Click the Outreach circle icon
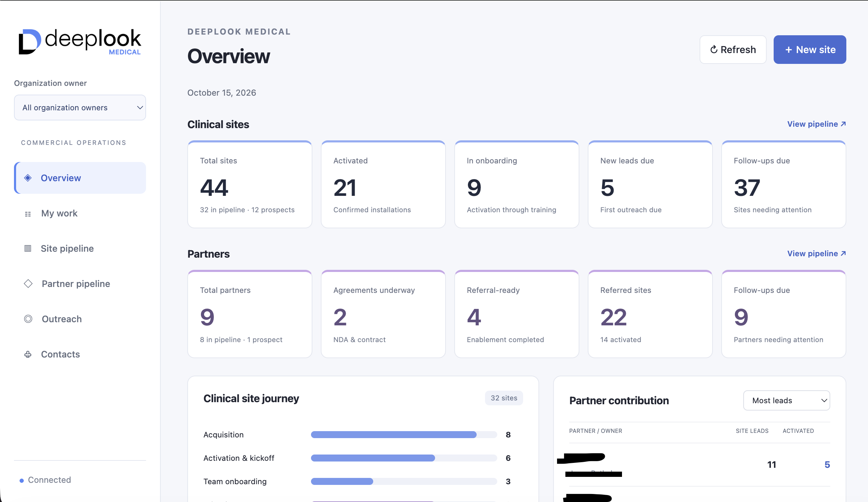This screenshot has width=868, height=502. pos(28,319)
